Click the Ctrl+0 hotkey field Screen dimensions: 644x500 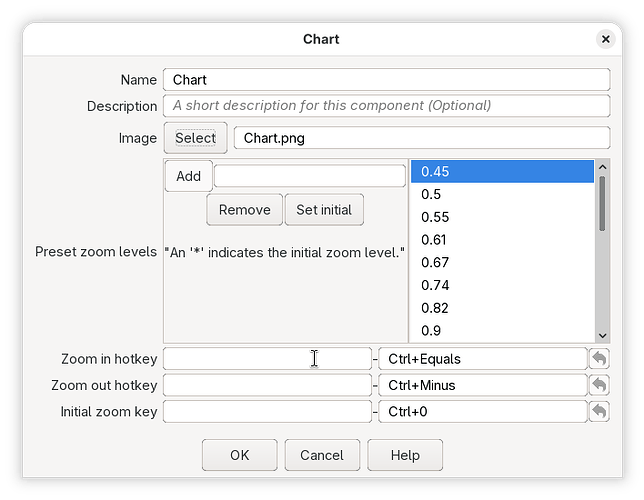483,411
